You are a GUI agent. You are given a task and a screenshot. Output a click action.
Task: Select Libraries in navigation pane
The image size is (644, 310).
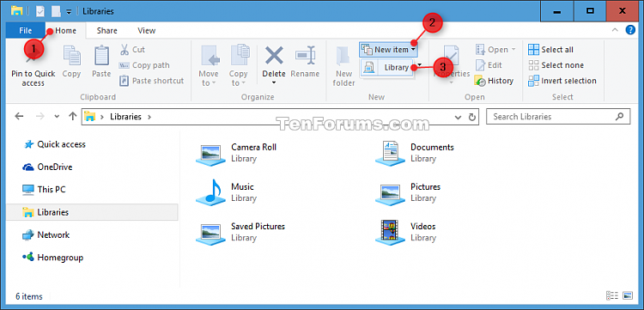pyautogui.click(x=92, y=212)
